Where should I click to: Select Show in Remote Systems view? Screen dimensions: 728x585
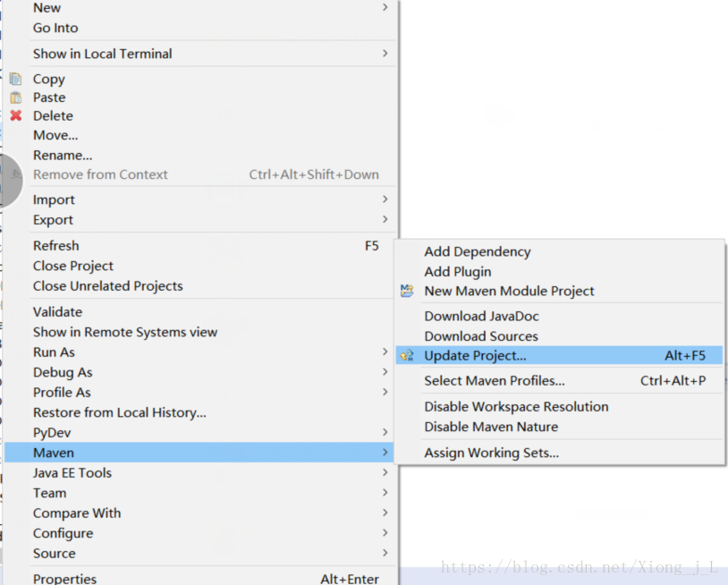pyautogui.click(x=201, y=332)
